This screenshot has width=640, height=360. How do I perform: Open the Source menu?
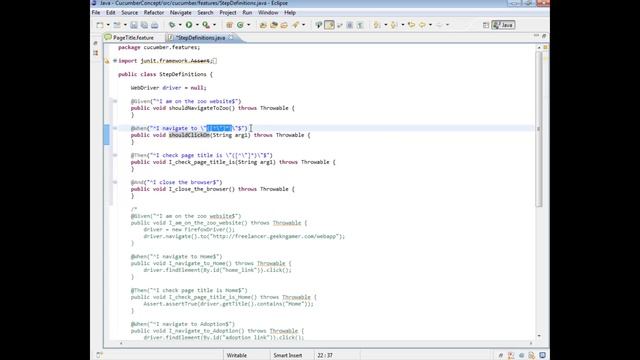tap(129, 13)
